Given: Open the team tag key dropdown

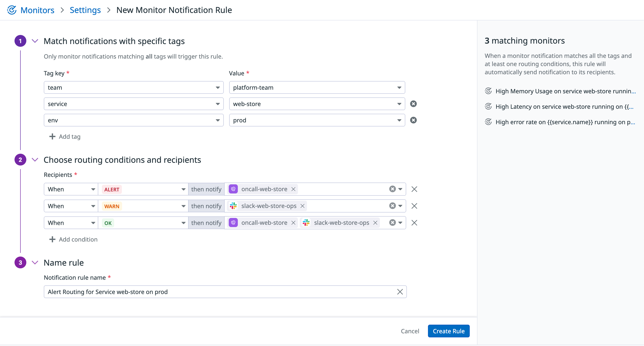Looking at the screenshot, I should (x=217, y=87).
